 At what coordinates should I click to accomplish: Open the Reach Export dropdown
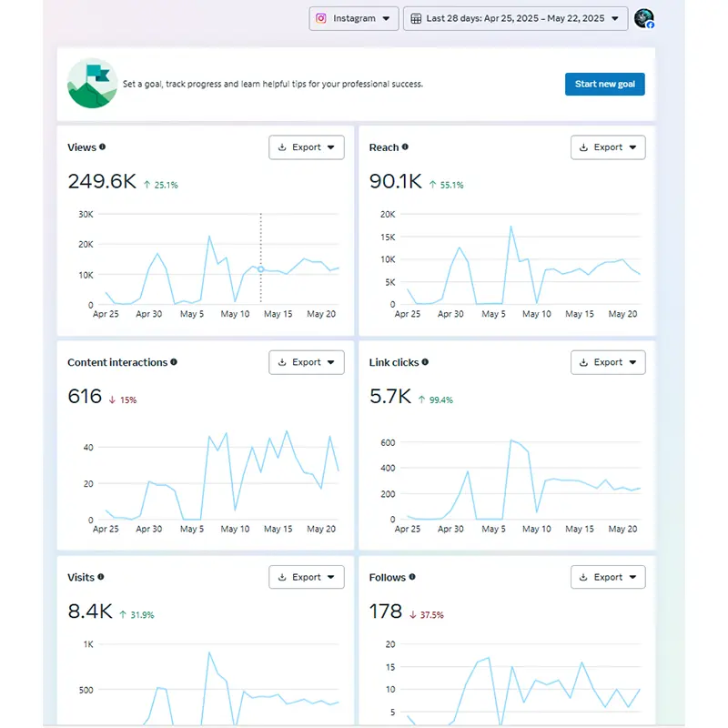point(608,147)
